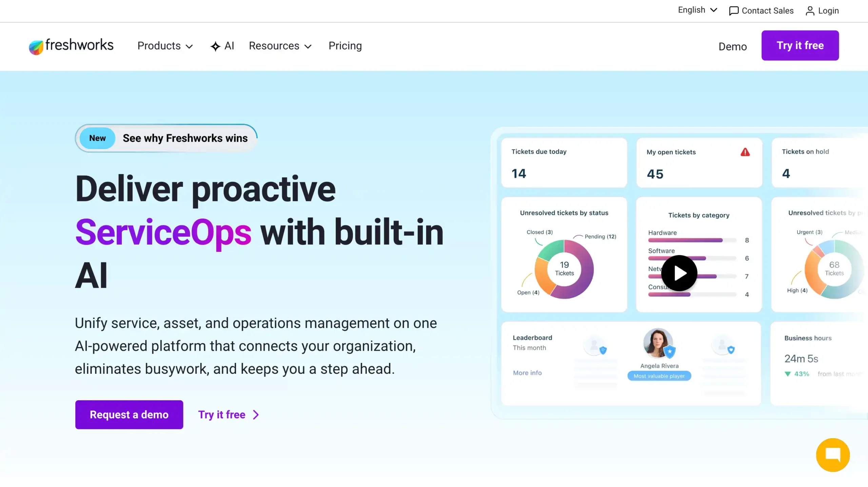Open See why Freshworks wins banner
This screenshot has width=868, height=487.
[x=166, y=138]
